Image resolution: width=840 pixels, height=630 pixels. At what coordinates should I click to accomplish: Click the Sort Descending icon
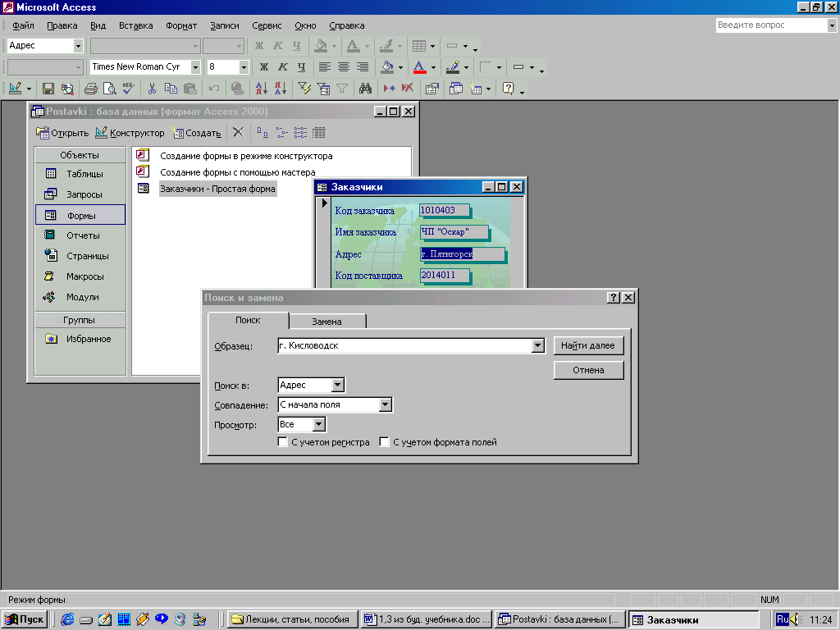click(281, 89)
